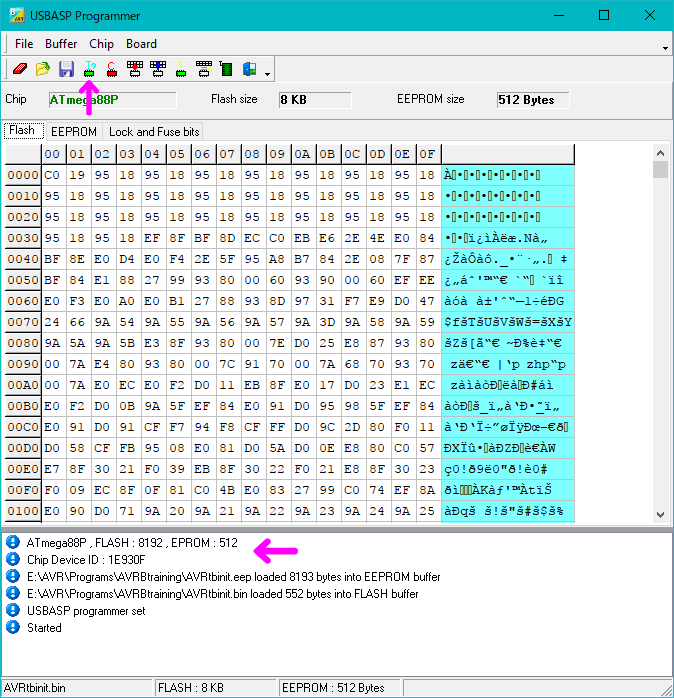
Task: Click cell 4B in row 00F0 column 07
Action: point(227,490)
